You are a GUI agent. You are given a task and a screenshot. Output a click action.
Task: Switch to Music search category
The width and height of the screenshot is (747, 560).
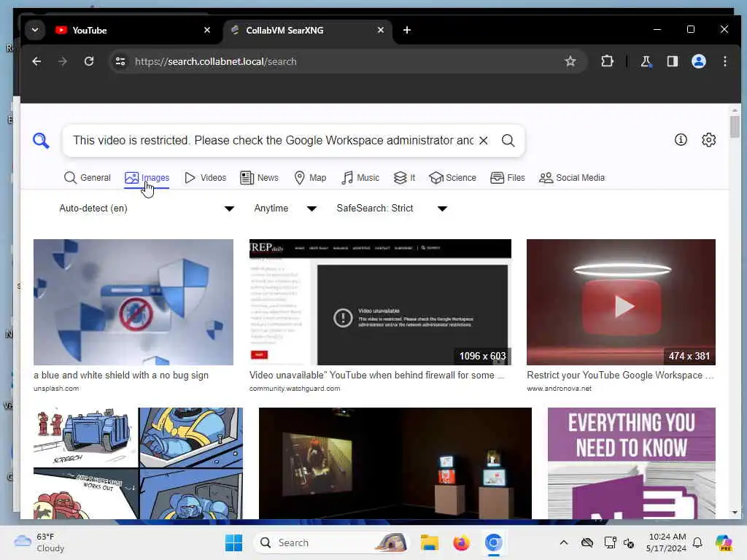(x=360, y=178)
